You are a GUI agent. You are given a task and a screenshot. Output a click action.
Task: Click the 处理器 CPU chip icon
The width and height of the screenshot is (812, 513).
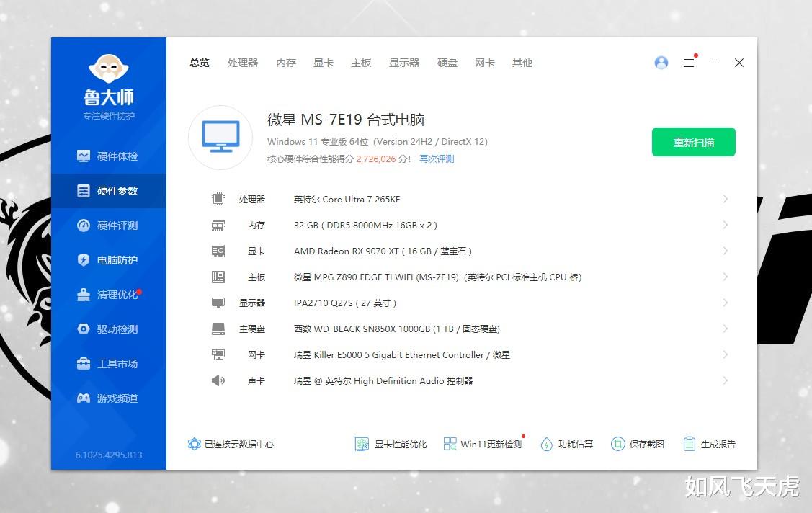pyautogui.click(x=218, y=199)
